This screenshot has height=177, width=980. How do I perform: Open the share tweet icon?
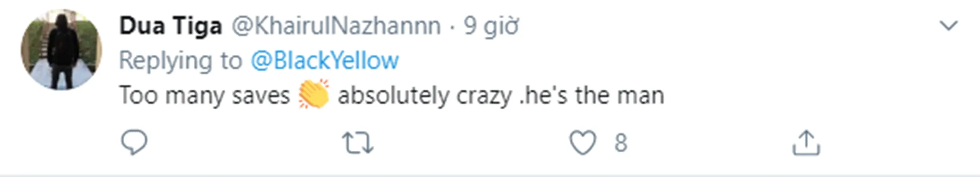point(806,143)
